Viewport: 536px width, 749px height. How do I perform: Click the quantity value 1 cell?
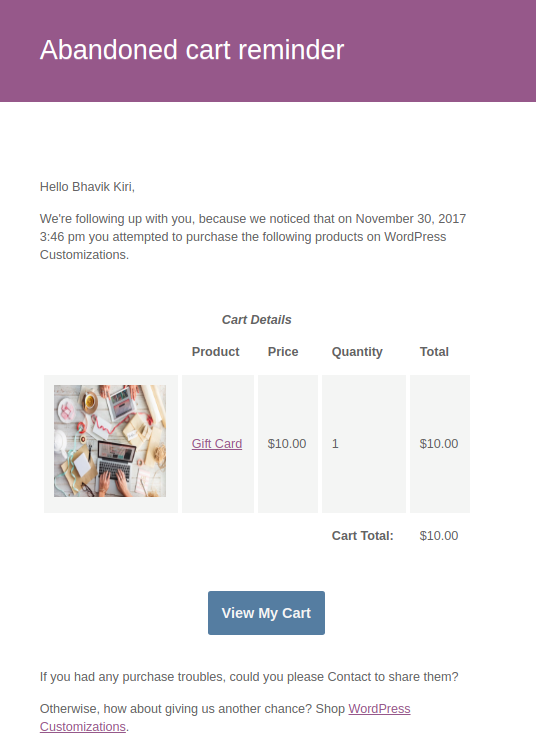click(364, 444)
